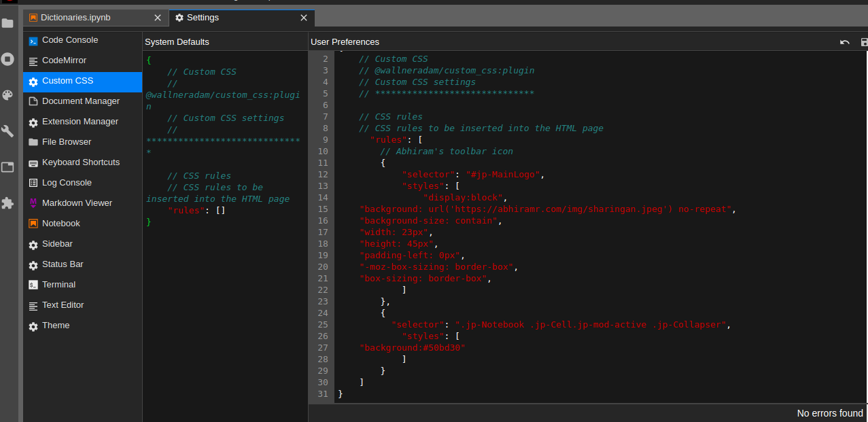The image size is (868, 422).
Task: Show the Open Tabs sidebar panel
Action: (x=7, y=167)
